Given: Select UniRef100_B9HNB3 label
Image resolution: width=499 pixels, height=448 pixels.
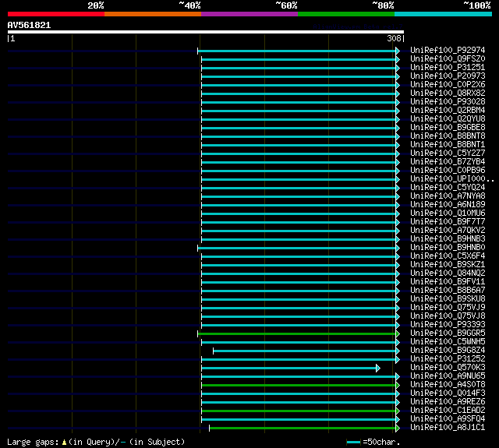Looking at the screenshot, I should click(448, 239).
